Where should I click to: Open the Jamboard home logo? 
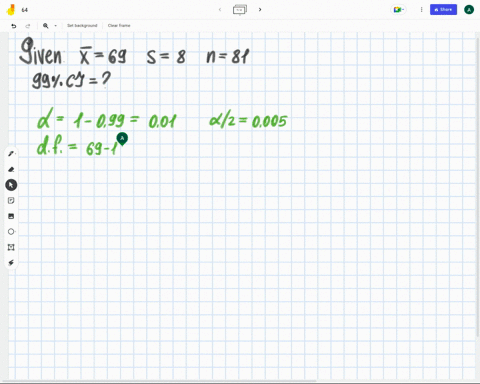(11, 10)
